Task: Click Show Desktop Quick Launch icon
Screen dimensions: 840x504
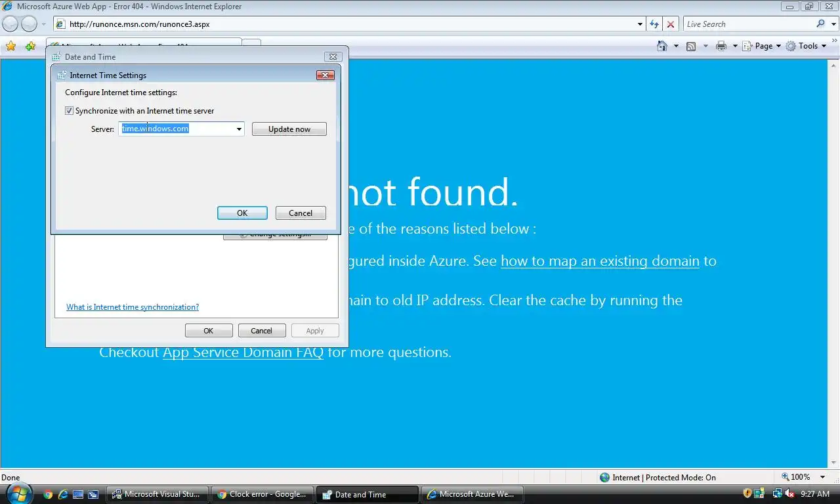Action: click(78, 494)
